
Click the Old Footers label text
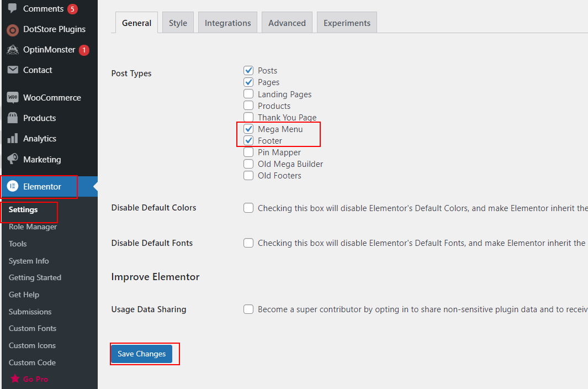tap(279, 176)
